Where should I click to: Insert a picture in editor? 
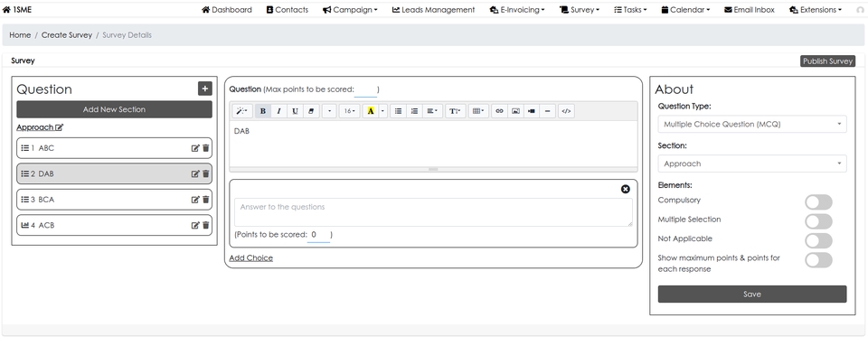tap(515, 111)
